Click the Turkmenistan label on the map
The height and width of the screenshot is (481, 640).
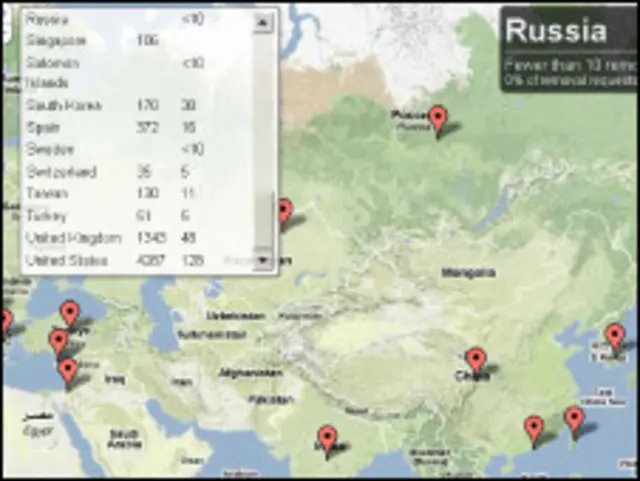click(x=212, y=335)
